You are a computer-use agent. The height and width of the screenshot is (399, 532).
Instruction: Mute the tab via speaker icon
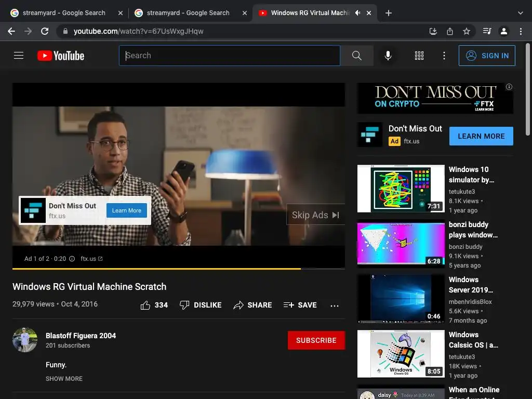[x=357, y=13]
